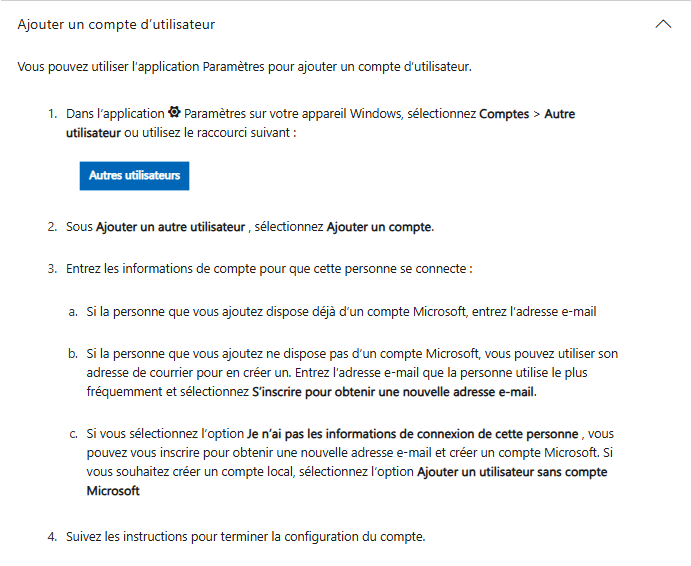
Task: Click bold 'S'inscrire pour obtenir une nouvelle adresse e-mail'
Action: point(394,392)
